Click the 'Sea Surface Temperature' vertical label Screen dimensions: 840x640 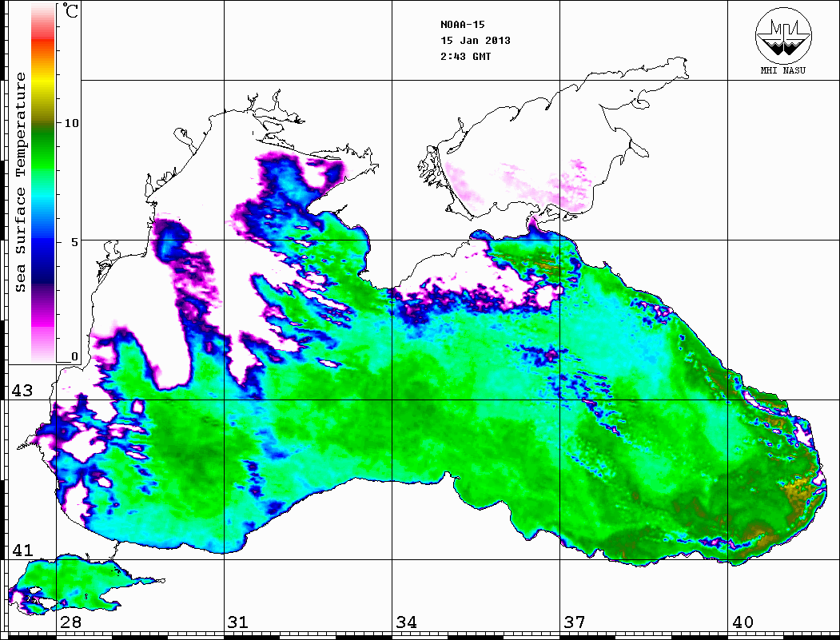20,182
